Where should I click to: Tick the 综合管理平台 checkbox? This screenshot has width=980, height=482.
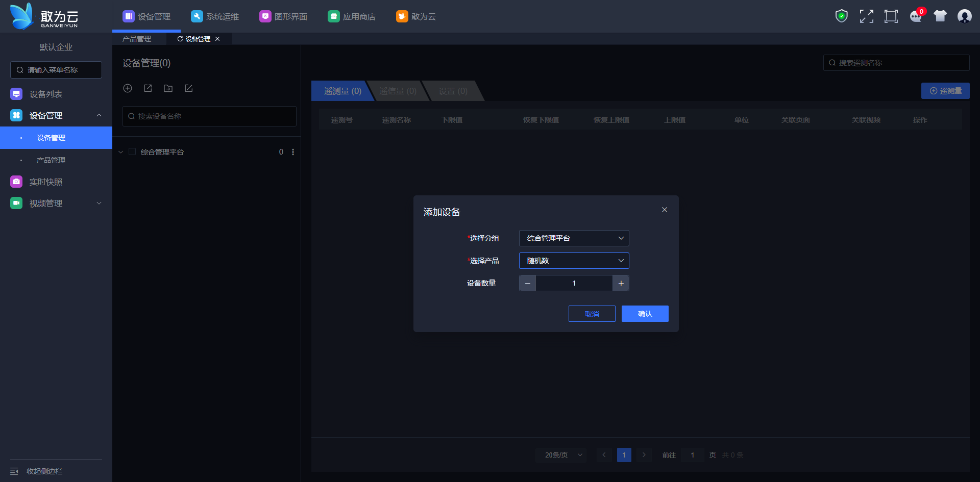[132, 152]
